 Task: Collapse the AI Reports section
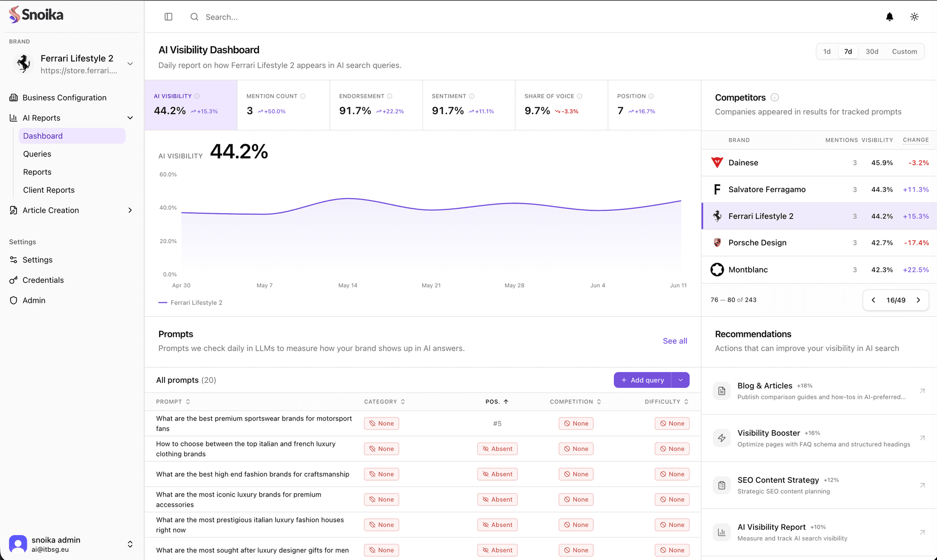[130, 118]
